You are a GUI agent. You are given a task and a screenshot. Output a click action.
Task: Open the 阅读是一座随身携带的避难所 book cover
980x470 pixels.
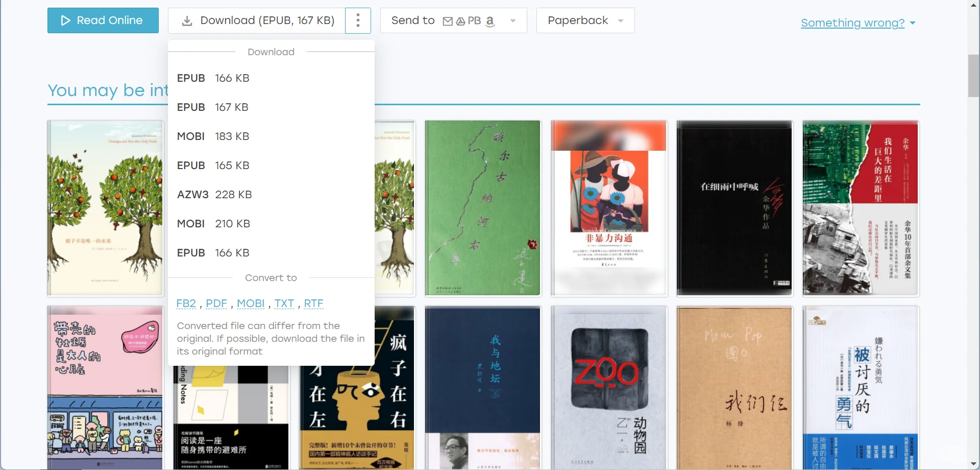231,417
